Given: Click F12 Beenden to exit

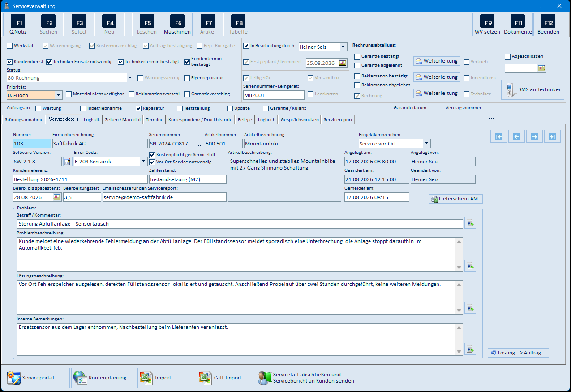Looking at the screenshot, I should click(548, 25).
